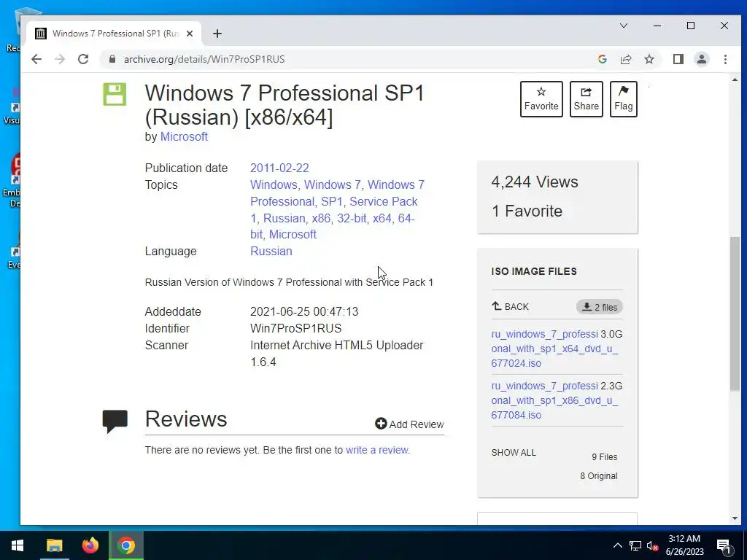Click the x64 topic link
The width and height of the screenshot is (747, 560).
click(x=382, y=218)
